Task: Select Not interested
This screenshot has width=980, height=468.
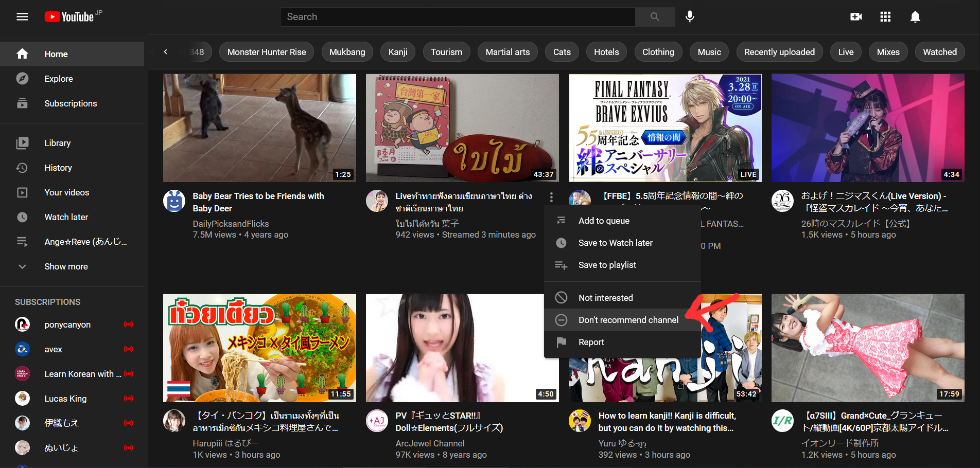Action: point(622,298)
